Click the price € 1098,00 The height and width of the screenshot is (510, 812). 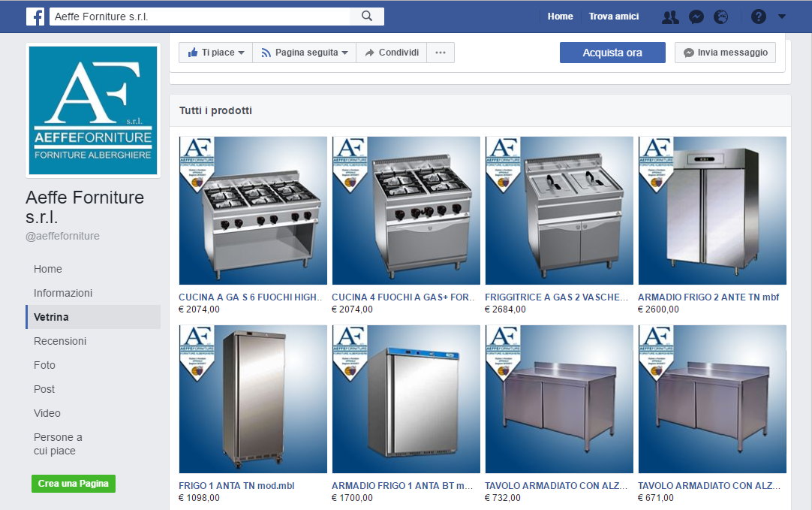pyautogui.click(x=200, y=497)
